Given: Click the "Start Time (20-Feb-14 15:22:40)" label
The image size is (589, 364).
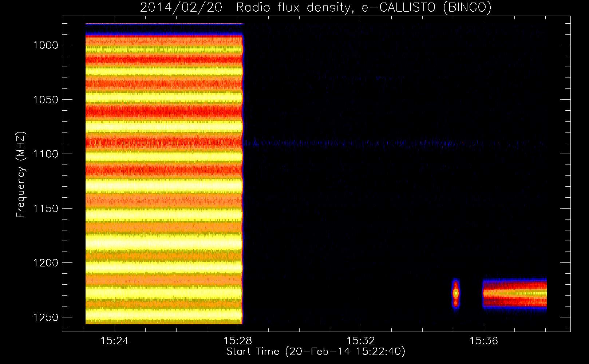Looking at the screenshot, I should 316,352.
